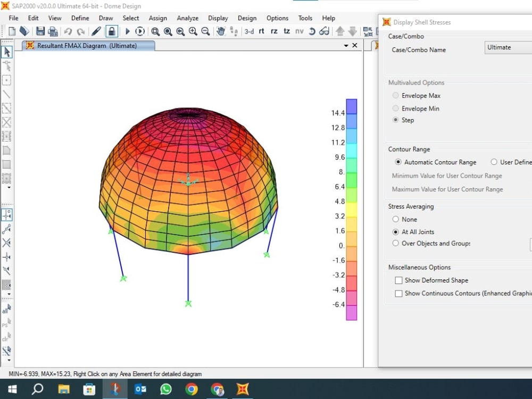Open the Define menu
Image resolution: width=532 pixels, height=399 pixels.
pyautogui.click(x=80, y=18)
